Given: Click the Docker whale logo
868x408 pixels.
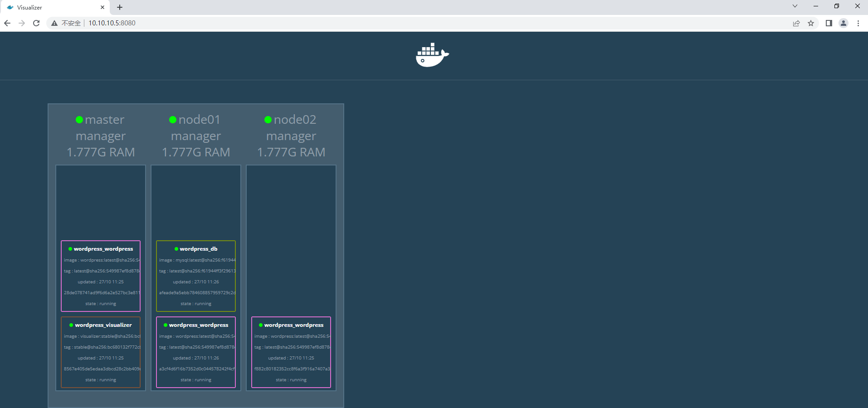Looking at the screenshot, I should [x=432, y=55].
